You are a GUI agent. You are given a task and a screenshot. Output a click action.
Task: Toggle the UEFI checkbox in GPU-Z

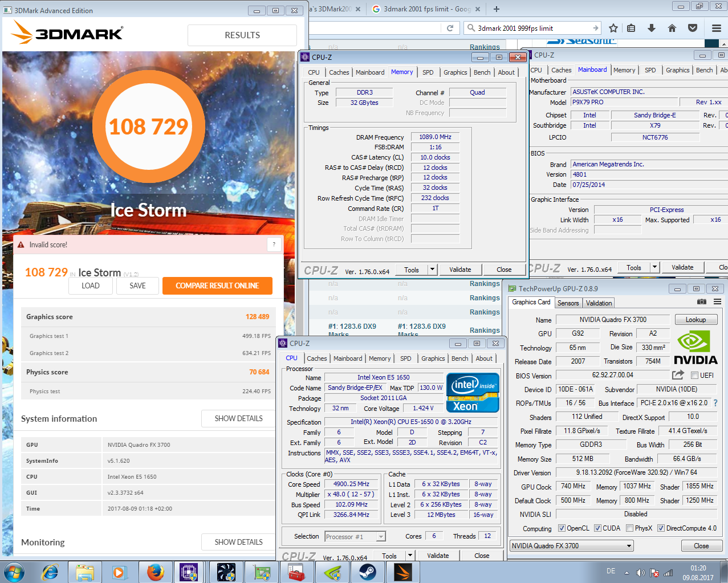click(x=694, y=376)
